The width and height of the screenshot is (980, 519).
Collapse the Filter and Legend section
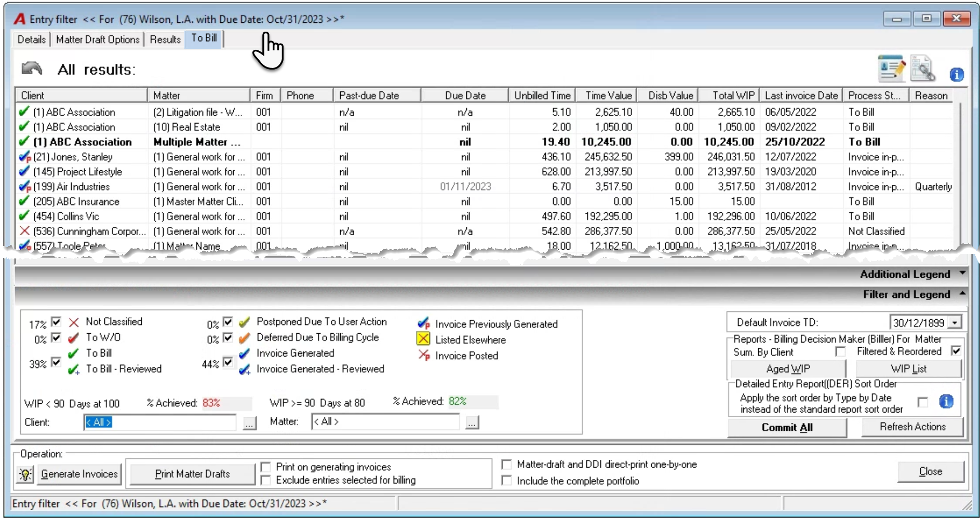(962, 293)
